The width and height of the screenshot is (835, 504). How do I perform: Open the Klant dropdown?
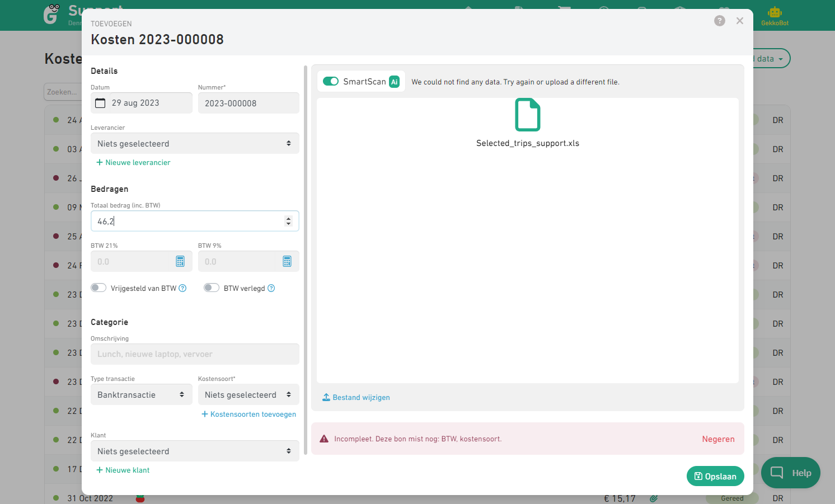195,451
